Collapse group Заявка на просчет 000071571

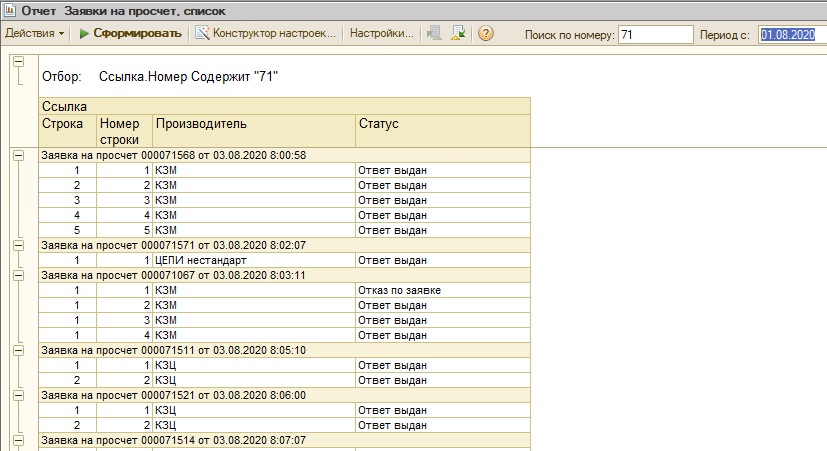18,245
